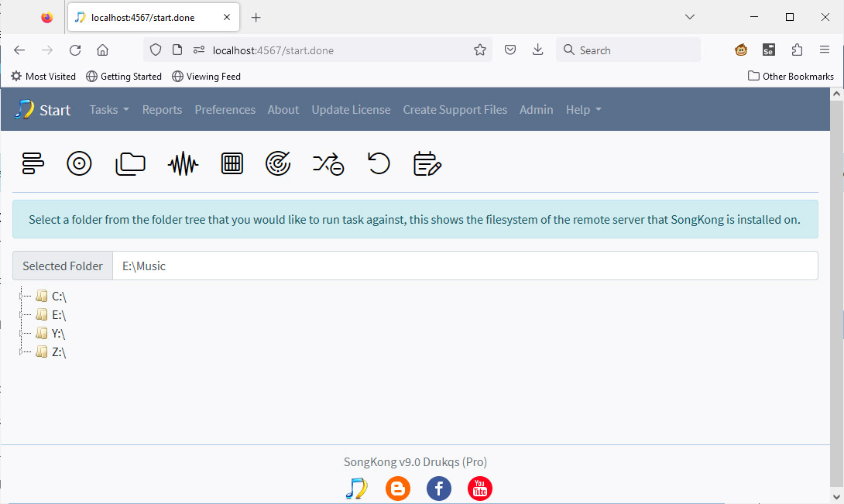Click the notepad with pencil icon

(427, 163)
